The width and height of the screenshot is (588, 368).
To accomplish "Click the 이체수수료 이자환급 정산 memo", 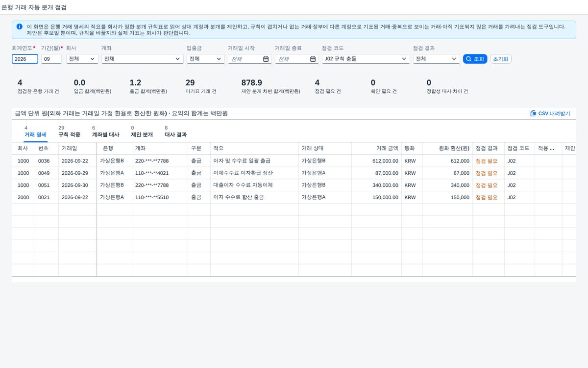I will (243, 173).
